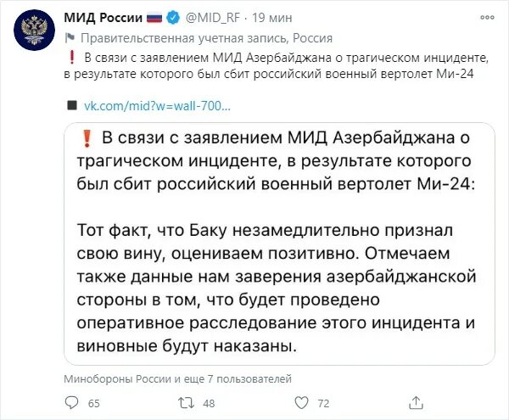Open the МИД России display name
Screen dimensions: 509x420
(103, 17)
